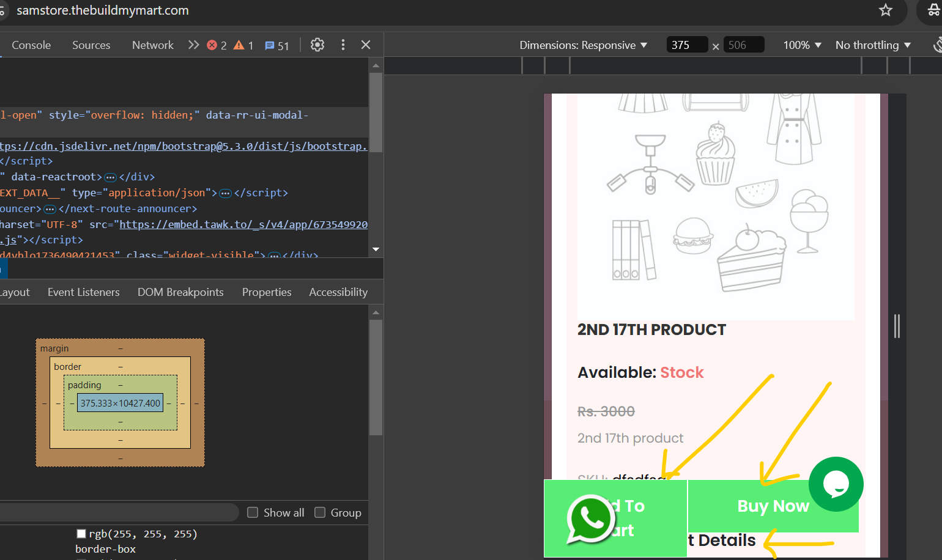Open Event Listeners tab
This screenshot has height=560, width=942.
pyautogui.click(x=84, y=292)
